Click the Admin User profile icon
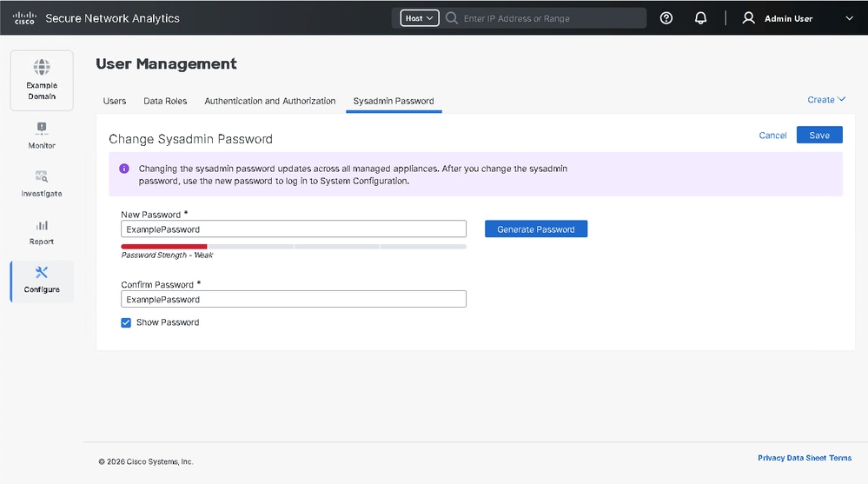 748,18
